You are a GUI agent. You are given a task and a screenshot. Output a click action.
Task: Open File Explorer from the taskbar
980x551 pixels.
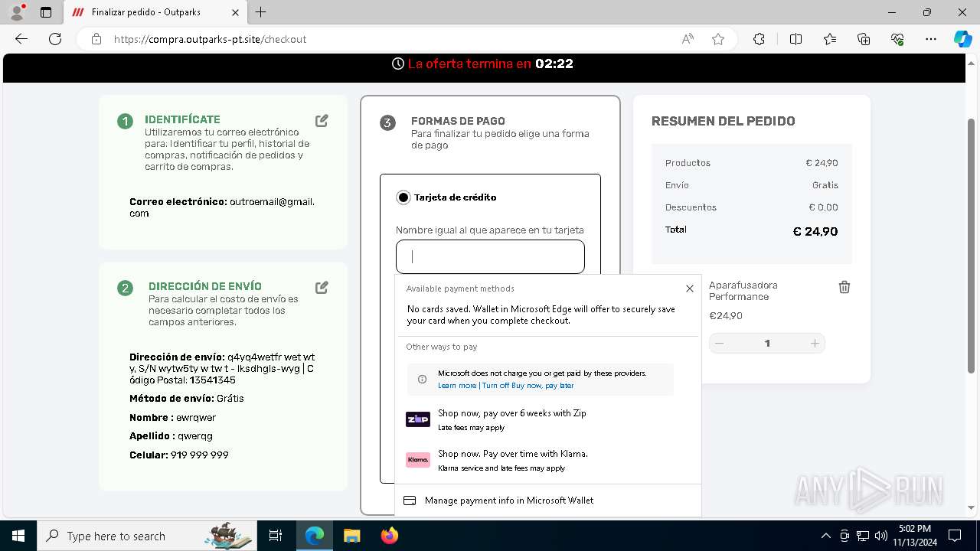coord(351,536)
